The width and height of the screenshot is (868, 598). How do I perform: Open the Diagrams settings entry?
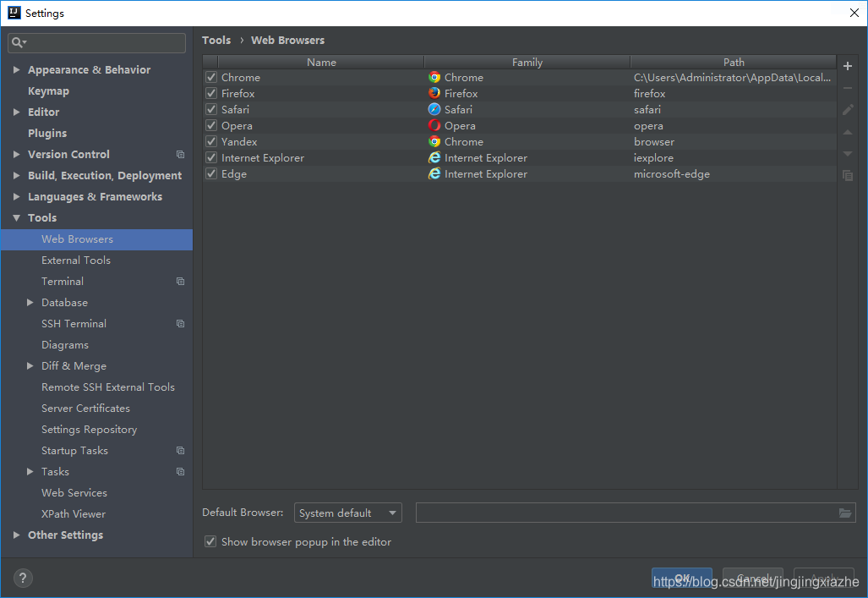[65, 345]
